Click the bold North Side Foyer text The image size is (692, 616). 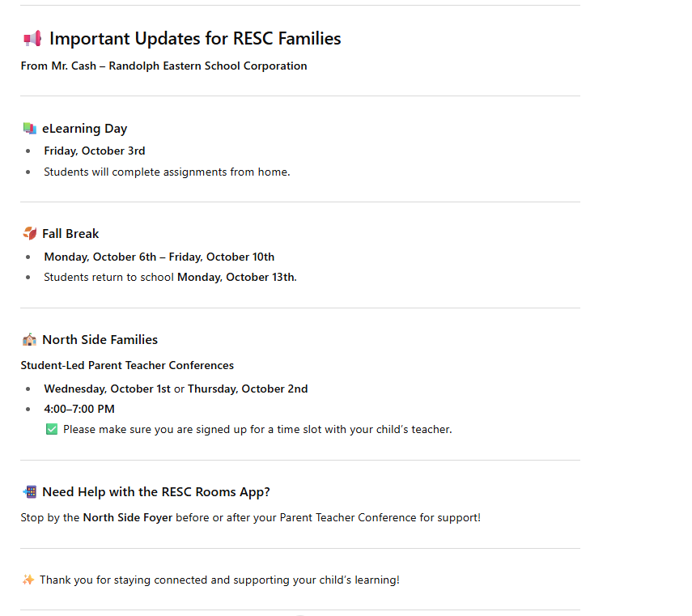point(128,517)
